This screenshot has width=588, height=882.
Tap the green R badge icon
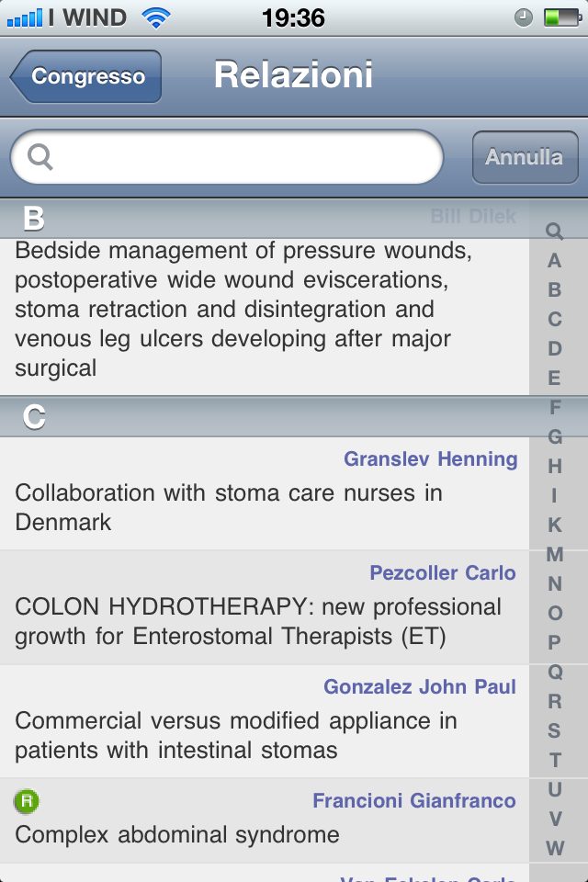(27, 801)
